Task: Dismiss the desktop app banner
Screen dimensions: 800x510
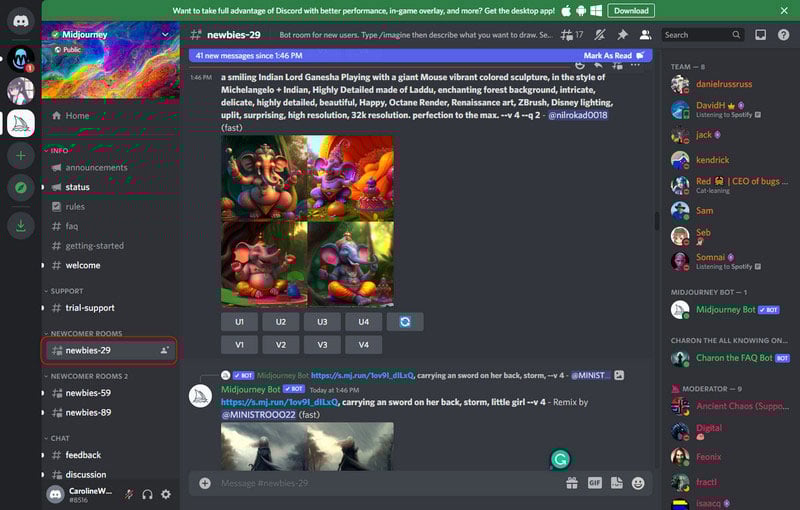Action: pyautogui.click(x=784, y=11)
